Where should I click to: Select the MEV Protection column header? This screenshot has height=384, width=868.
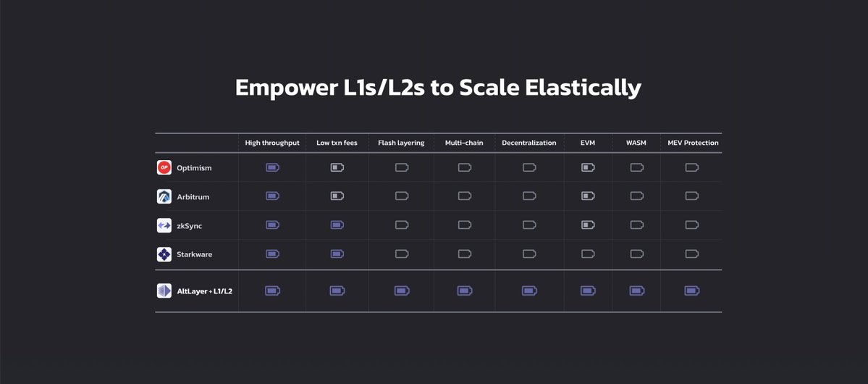point(693,143)
